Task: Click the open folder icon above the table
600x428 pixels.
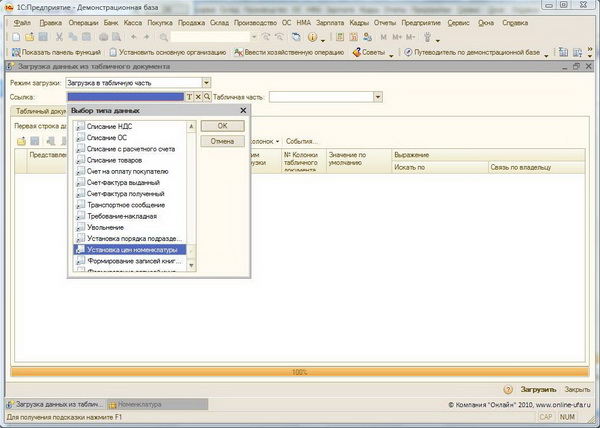Action: pos(21,141)
